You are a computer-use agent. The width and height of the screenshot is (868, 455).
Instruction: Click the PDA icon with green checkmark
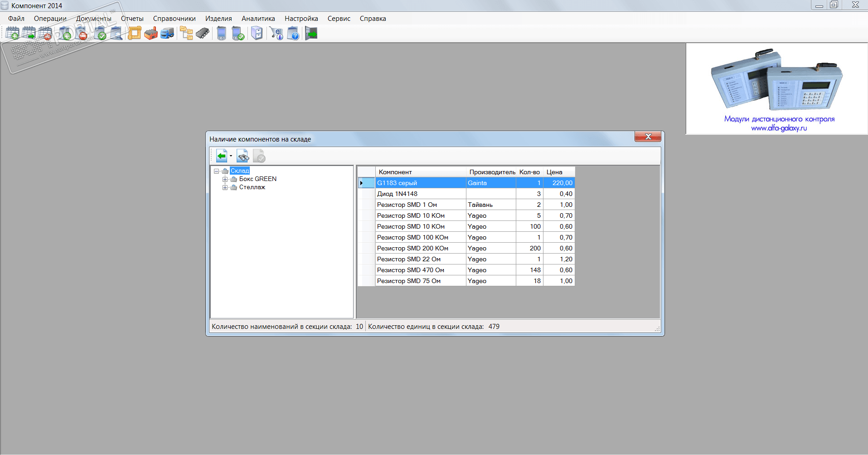coord(238,34)
